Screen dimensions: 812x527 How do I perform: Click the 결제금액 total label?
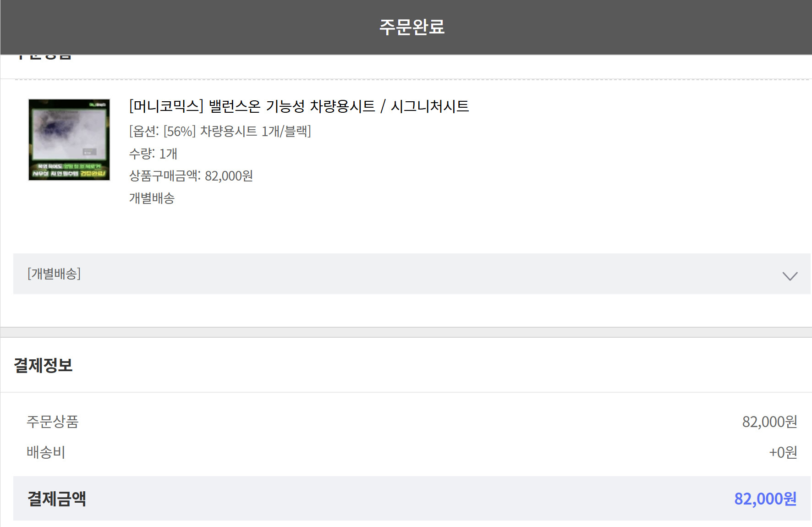point(57,499)
